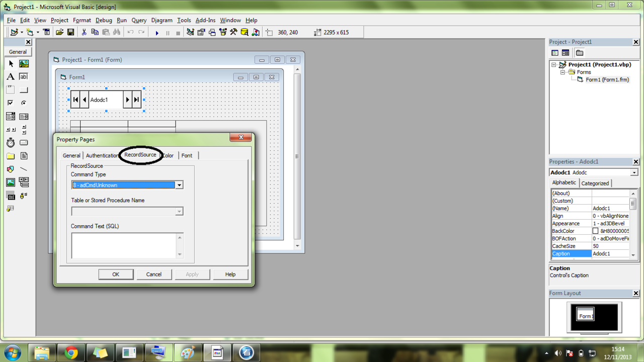Collapse the Project1 tree node
This screenshot has height=362, width=644.
(x=554, y=65)
